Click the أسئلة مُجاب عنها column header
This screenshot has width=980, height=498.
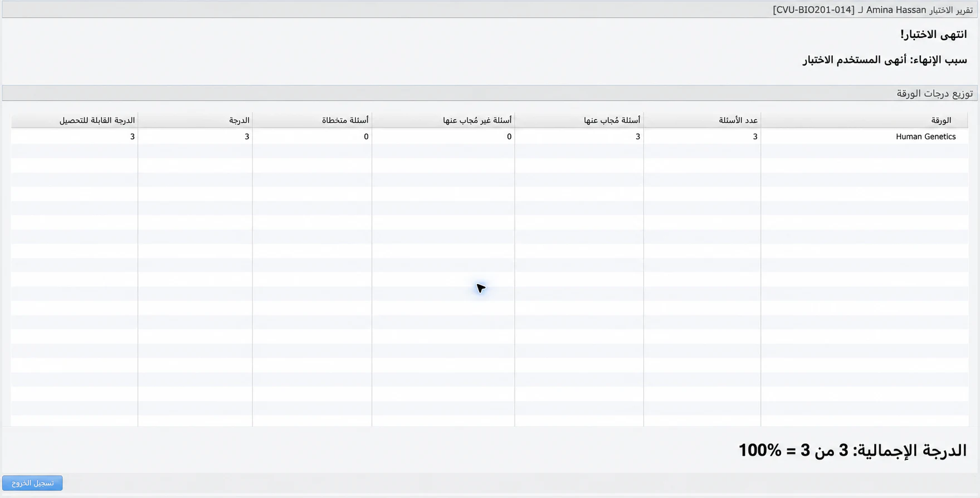click(x=579, y=120)
